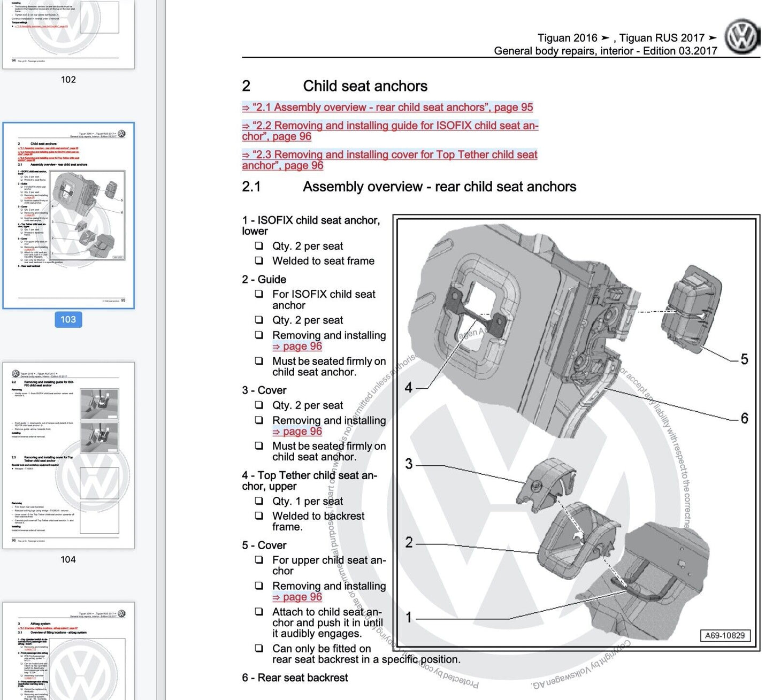Click callout number 5 in the diagram
The height and width of the screenshot is (700, 773).
click(x=744, y=359)
